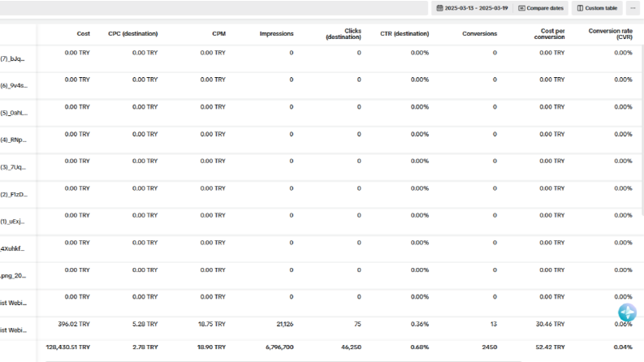Image resolution: width=644 pixels, height=362 pixels.
Task: Sort by the Cost column header
Action: 84,33
